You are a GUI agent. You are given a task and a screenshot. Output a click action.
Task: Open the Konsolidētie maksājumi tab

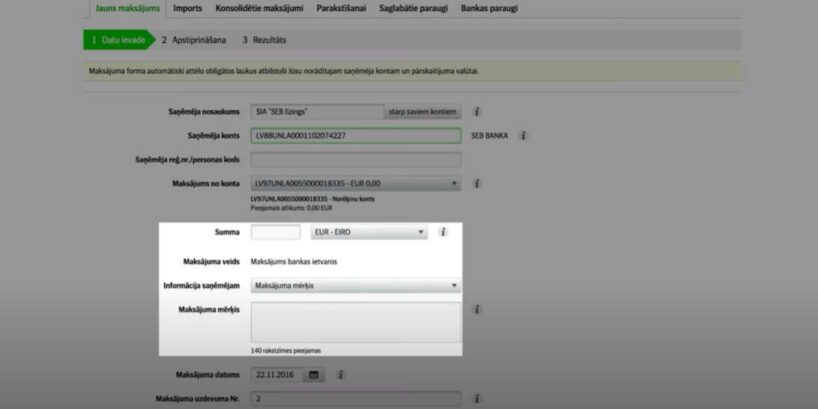(259, 8)
